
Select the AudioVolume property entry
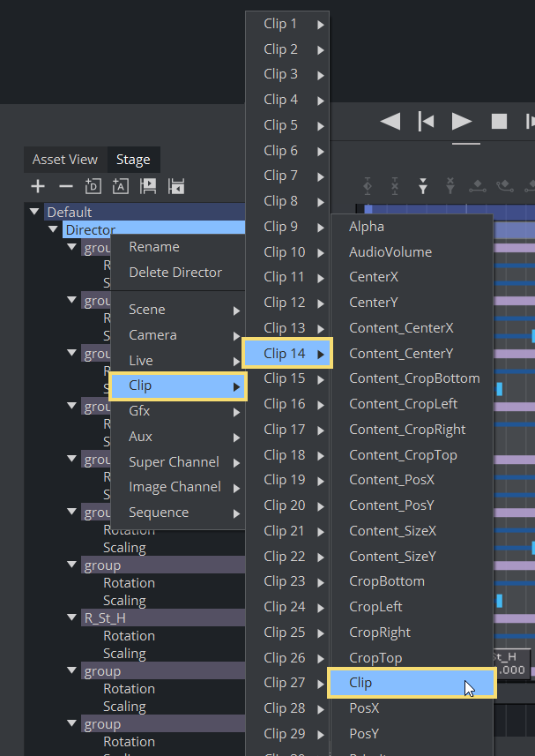(x=390, y=252)
